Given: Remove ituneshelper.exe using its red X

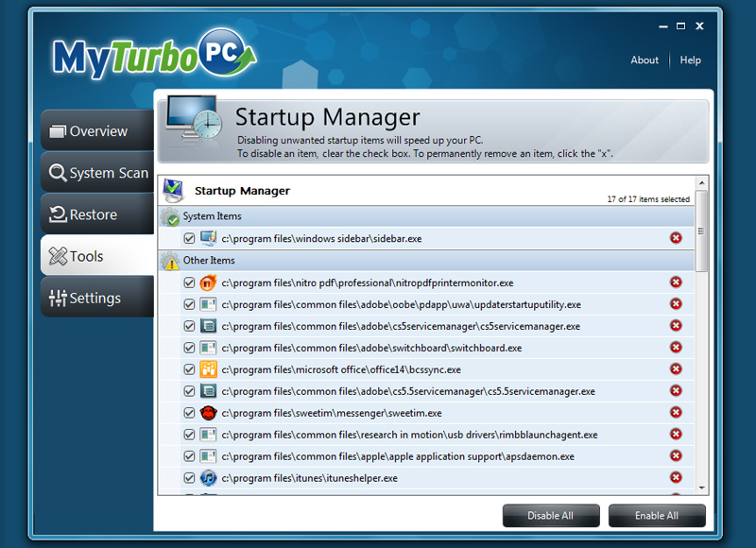Looking at the screenshot, I should (x=676, y=478).
